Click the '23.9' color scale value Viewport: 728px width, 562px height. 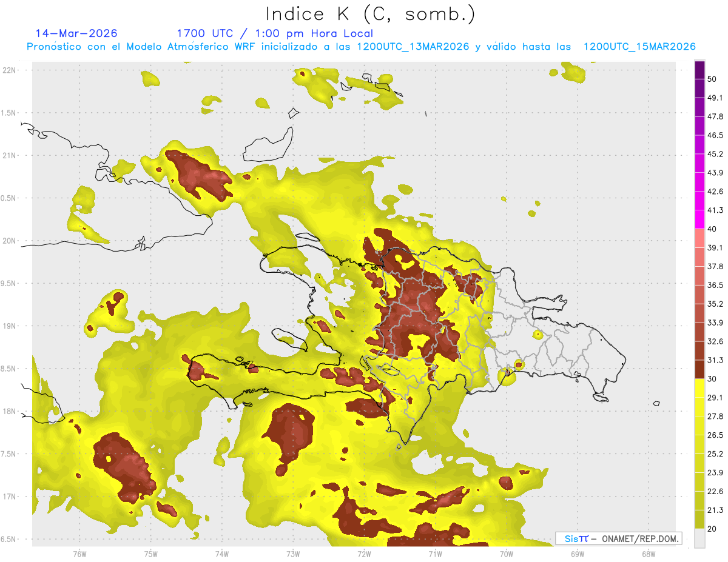click(716, 473)
